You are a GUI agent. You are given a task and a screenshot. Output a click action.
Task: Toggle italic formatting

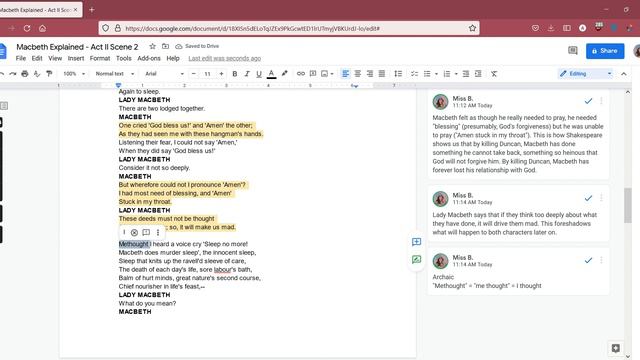coord(247,74)
